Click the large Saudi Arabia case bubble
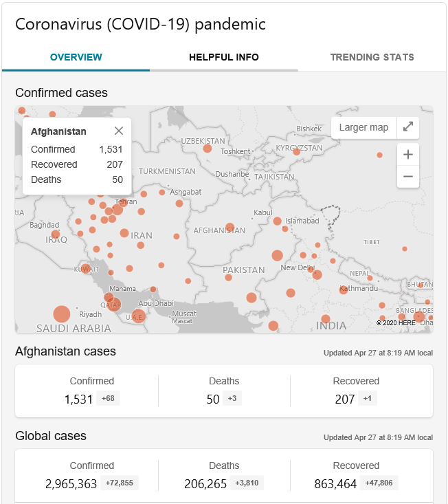Screen dimensions: 448x504 [62, 314]
